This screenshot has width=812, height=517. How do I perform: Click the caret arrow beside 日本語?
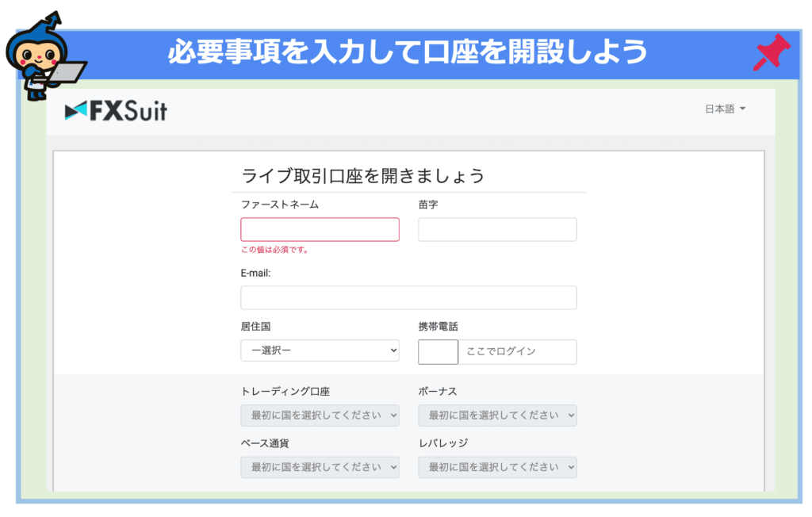pyautogui.click(x=742, y=109)
